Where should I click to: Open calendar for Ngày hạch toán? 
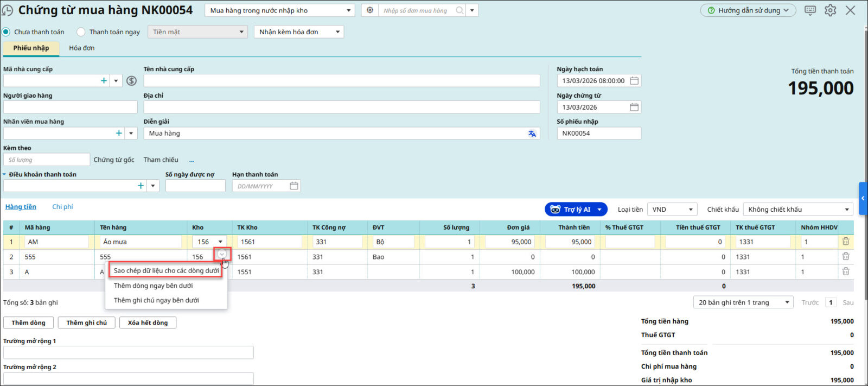point(634,81)
